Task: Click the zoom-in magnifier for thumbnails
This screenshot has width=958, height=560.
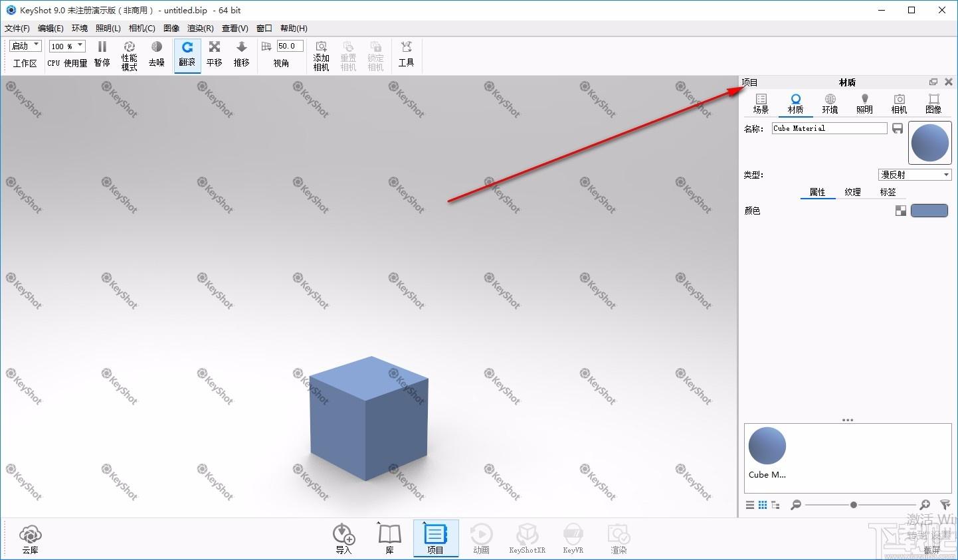Action: [924, 506]
